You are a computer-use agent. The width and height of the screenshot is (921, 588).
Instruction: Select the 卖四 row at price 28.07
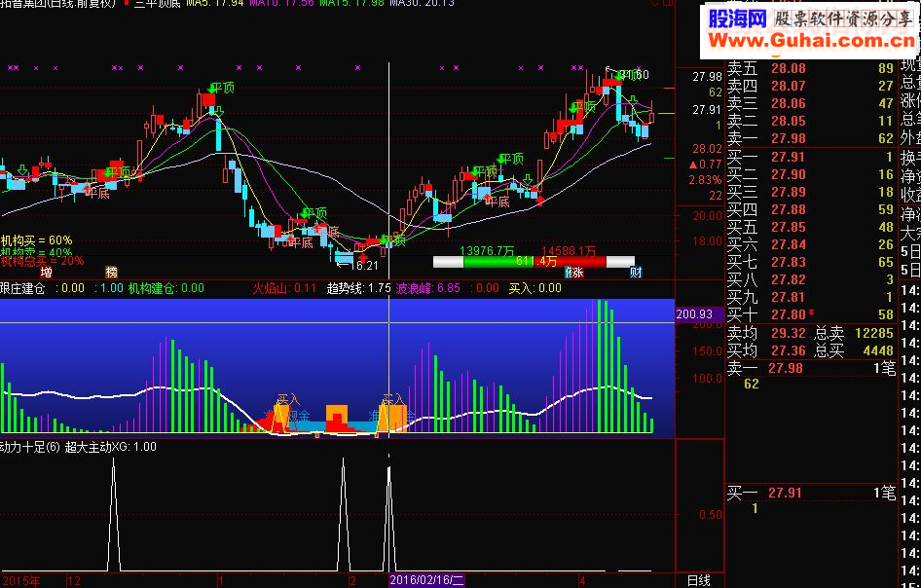[x=811, y=87]
